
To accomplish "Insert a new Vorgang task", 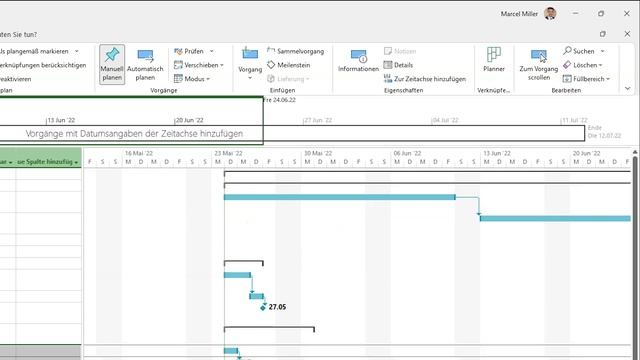I will coord(250,60).
